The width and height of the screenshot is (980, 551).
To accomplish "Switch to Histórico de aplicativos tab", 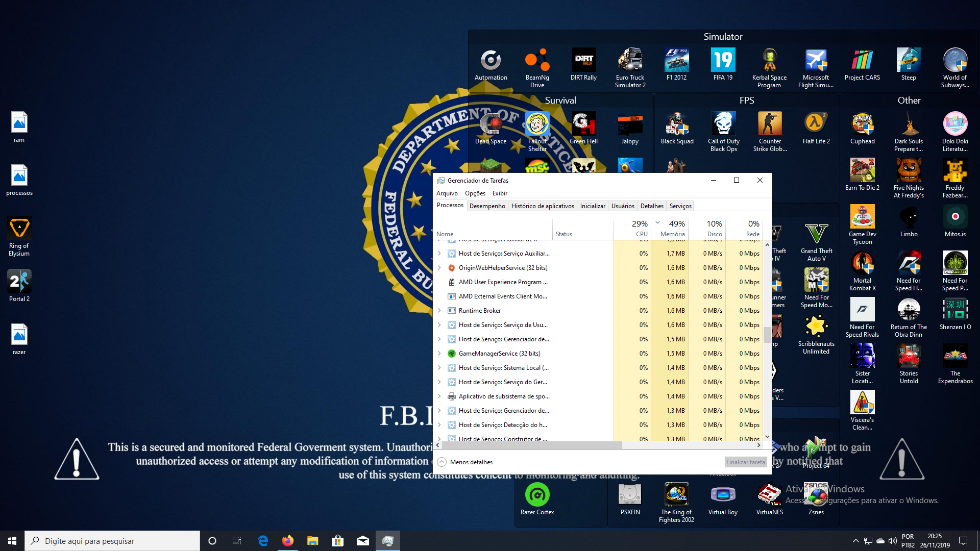I will (543, 206).
